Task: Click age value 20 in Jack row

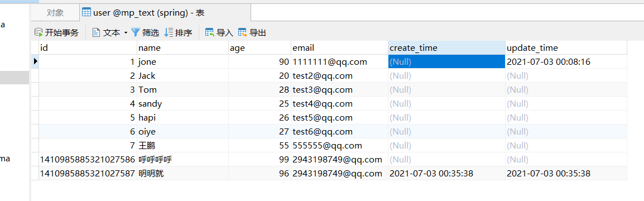Action: pos(259,75)
